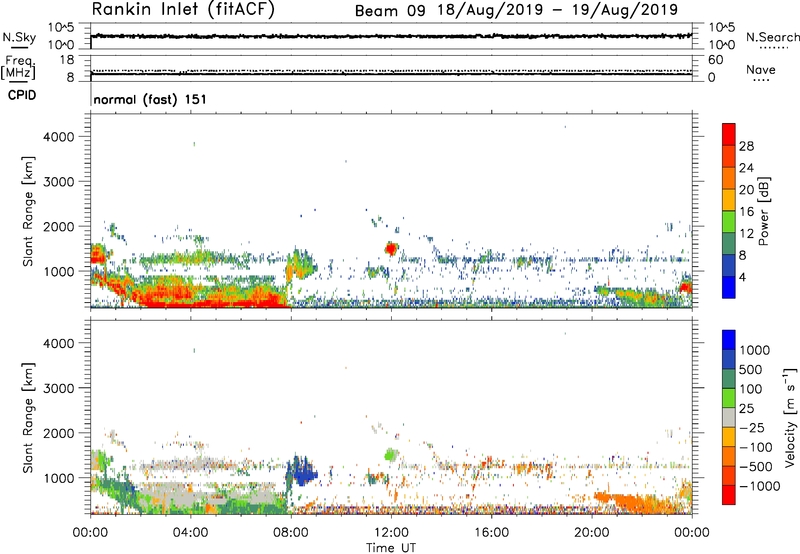The image size is (800, 554).
Task: Click the 'Slant Range [km]' label of power panel
Action: (28, 211)
